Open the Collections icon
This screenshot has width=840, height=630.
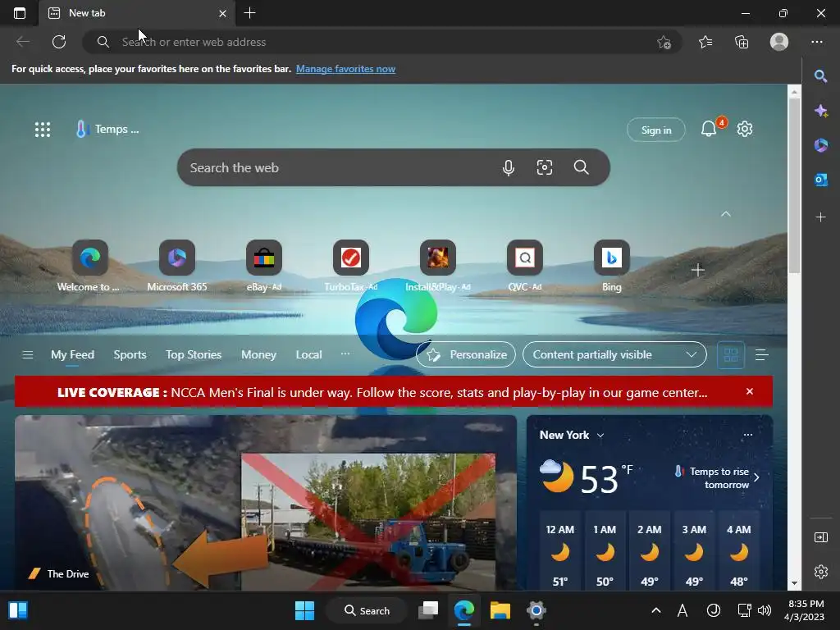tap(742, 42)
